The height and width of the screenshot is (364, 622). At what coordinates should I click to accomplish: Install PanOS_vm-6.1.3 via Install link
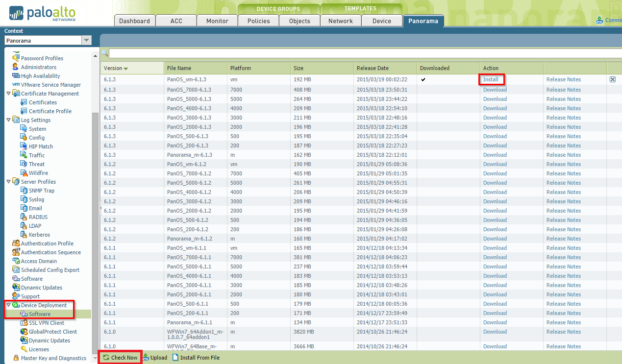coord(490,79)
